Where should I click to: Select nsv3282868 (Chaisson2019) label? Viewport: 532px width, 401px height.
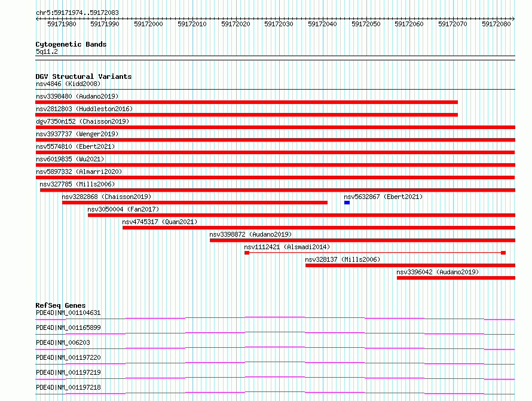(106, 197)
